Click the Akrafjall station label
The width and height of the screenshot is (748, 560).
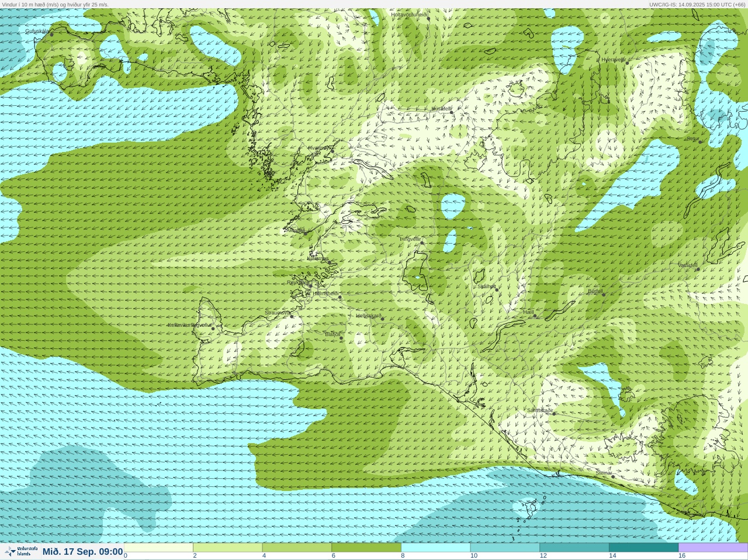pyautogui.click(x=295, y=230)
